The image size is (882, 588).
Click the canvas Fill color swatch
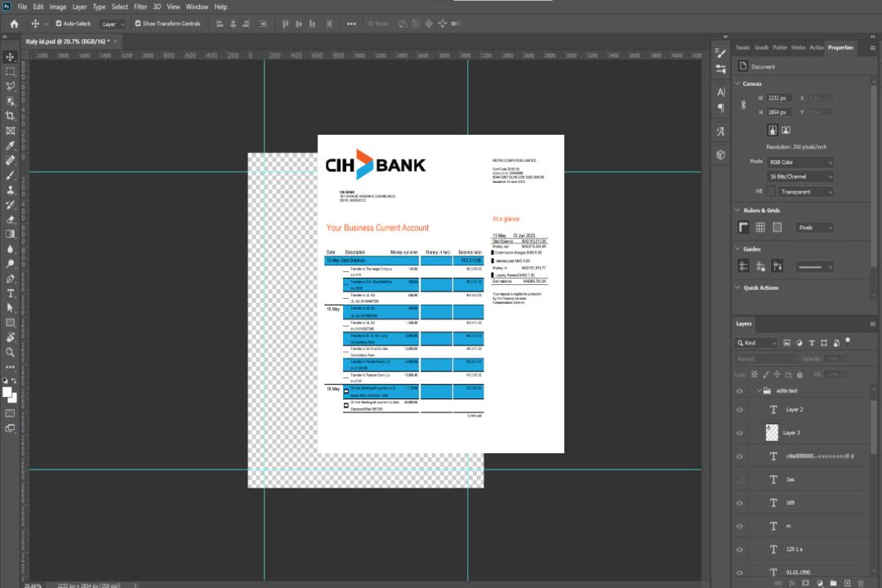[771, 191]
